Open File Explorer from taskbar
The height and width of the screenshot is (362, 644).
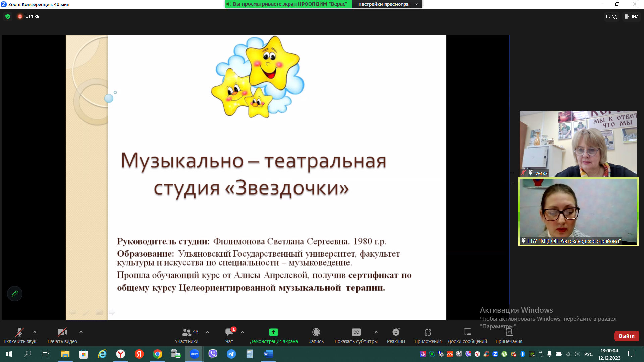pyautogui.click(x=65, y=354)
